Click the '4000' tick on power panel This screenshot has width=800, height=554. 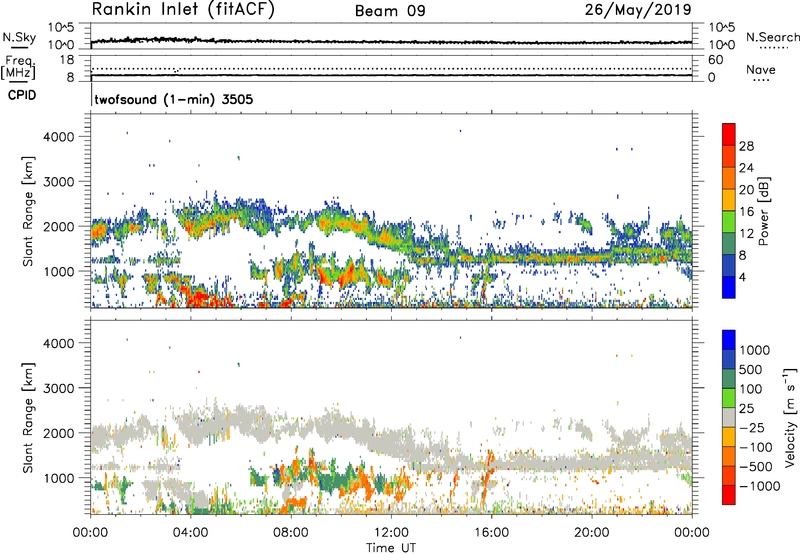pos(58,137)
